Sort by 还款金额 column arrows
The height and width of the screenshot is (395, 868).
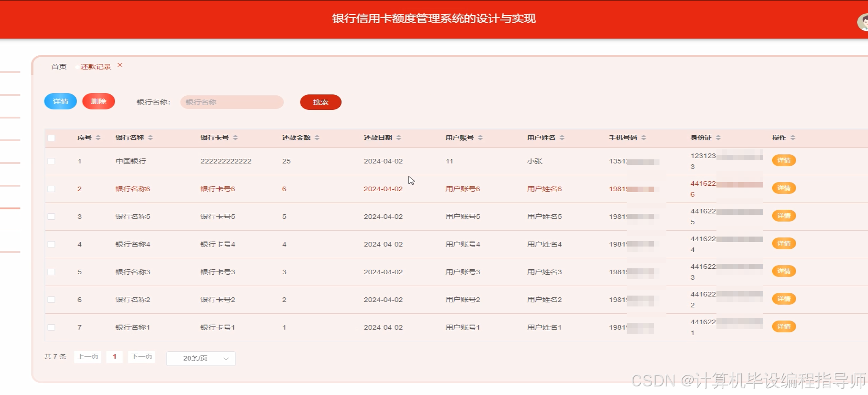pos(317,138)
